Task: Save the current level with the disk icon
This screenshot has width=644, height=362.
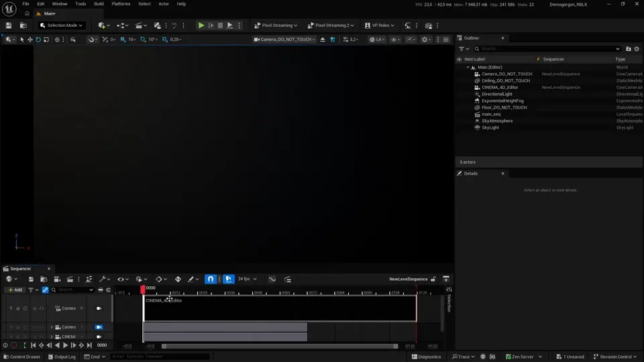Action: (9, 25)
